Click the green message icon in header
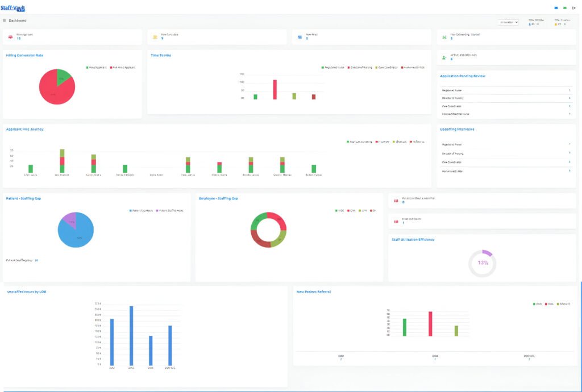The width and height of the screenshot is (582, 392). point(564,8)
